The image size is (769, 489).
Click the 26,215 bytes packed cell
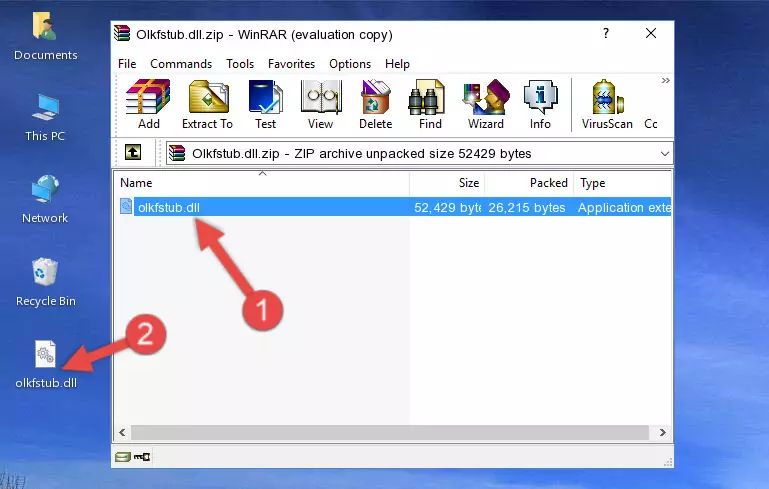pyautogui.click(x=527, y=207)
